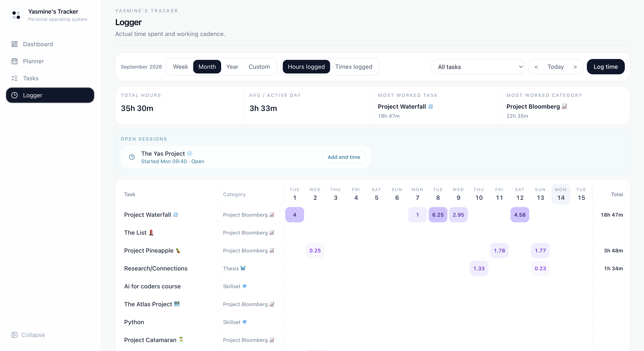644x351 pixels.
Task: Select the Year range view
Action: click(x=232, y=67)
